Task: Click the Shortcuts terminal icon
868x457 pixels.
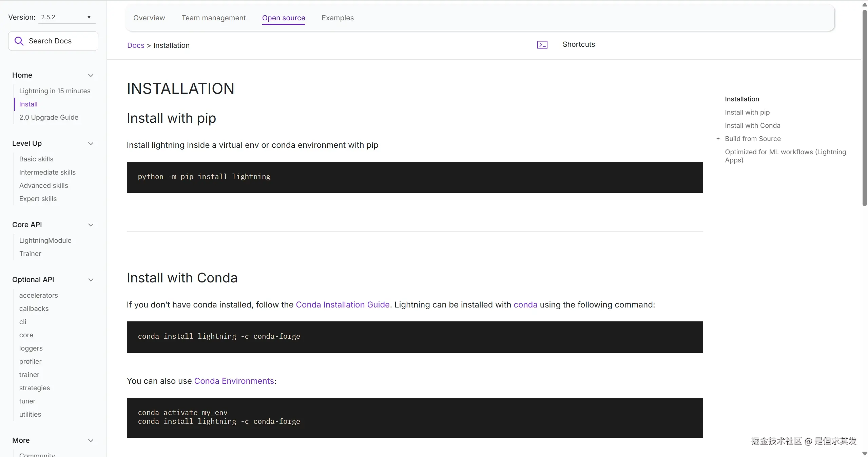Action: pyautogui.click(x=542, y=45)
